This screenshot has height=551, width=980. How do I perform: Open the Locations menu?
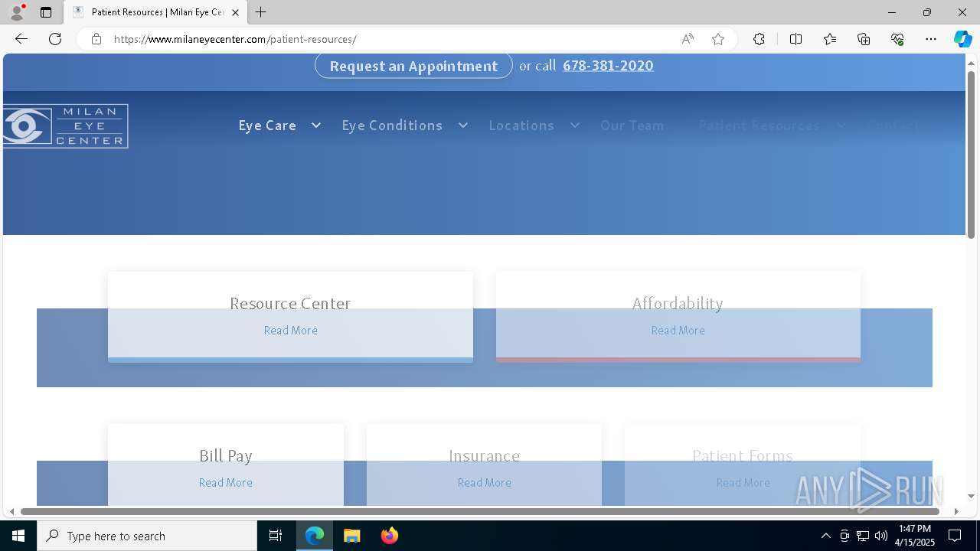tap(521, 126)
